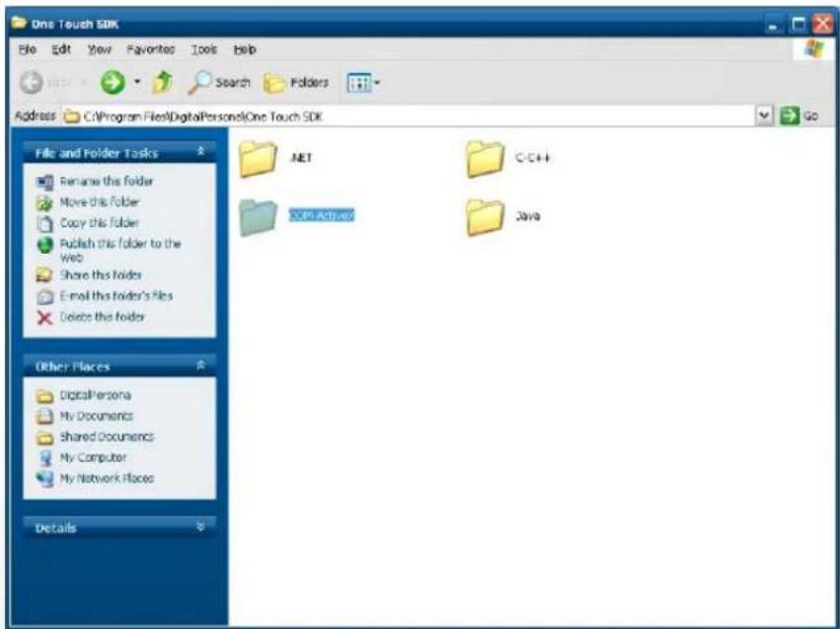Select the Java folder icon
This screenshot has height=629, width=840.
point(485,217)
